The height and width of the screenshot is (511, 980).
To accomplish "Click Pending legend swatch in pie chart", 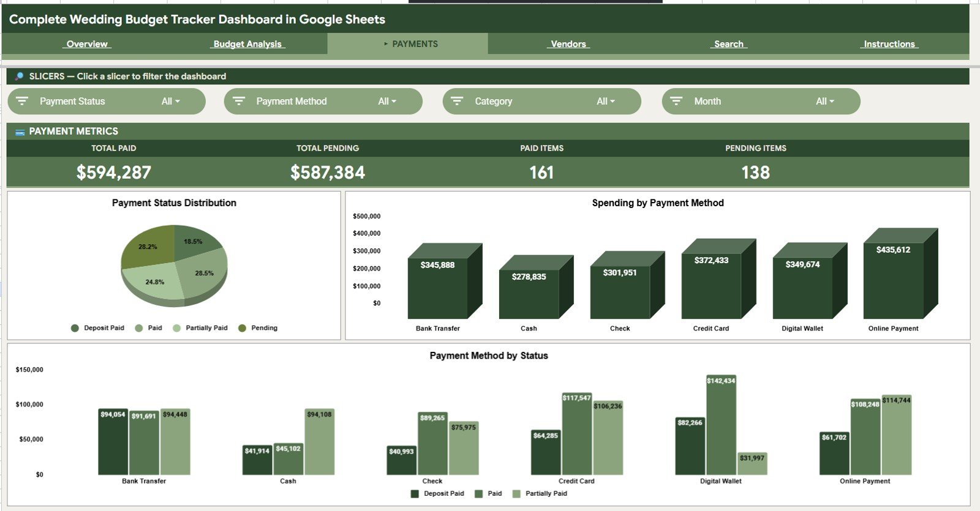I will tap(242, 328).
